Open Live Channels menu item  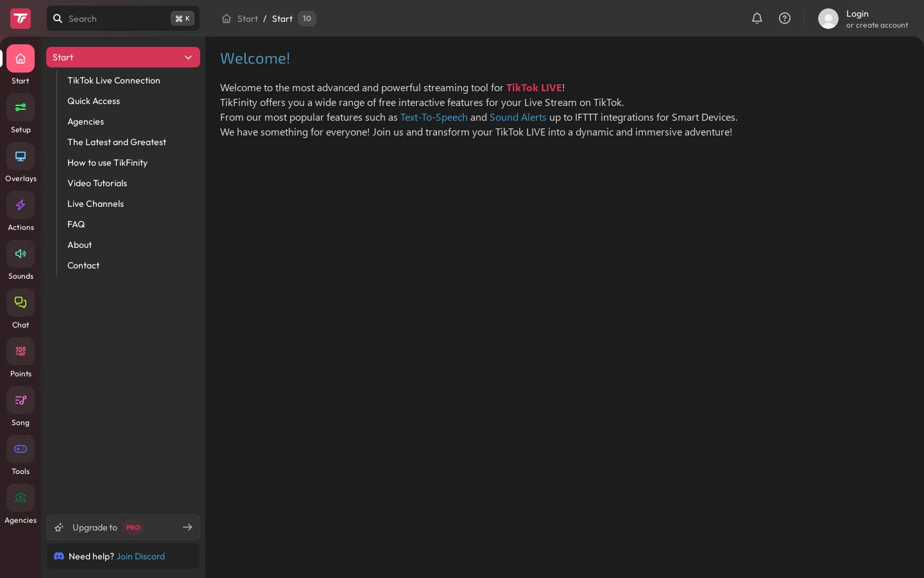click(96, 204)
